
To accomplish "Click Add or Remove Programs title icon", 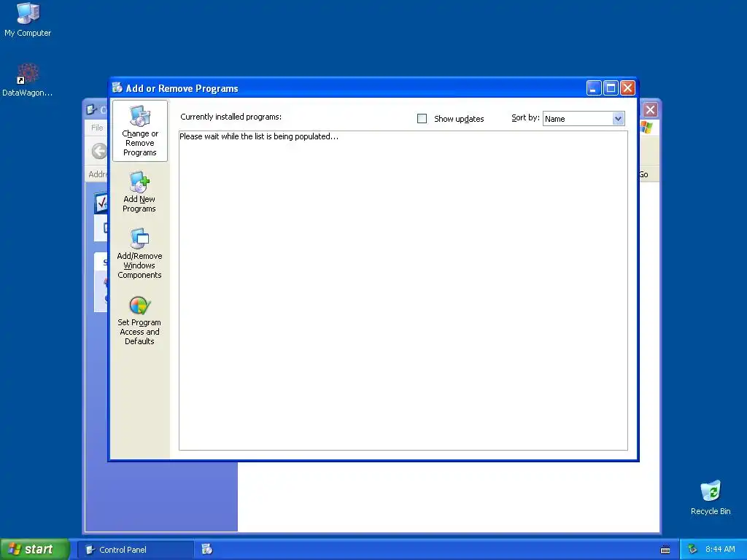I will [x=117, y=87].
